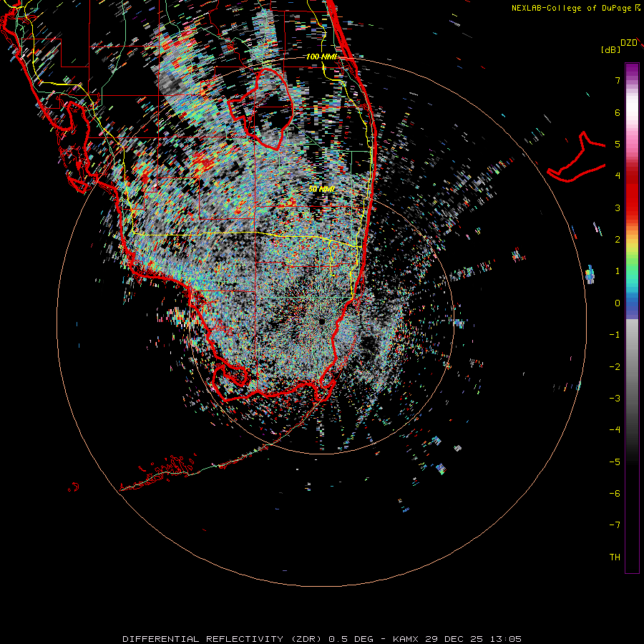Viewport: 644px width, 644px height.
Task: Click the 29 DEC 25 date in caption
Action: tap(454, 639)
